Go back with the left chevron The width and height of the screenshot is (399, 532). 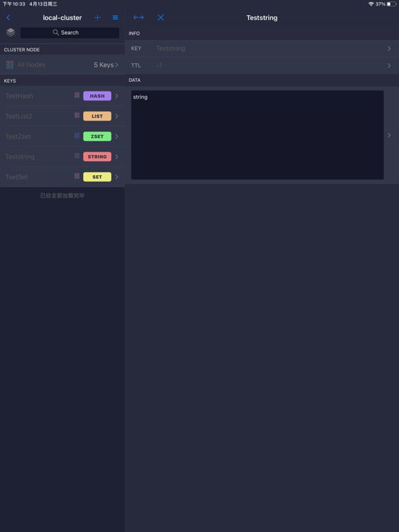(x=8, y=17)
